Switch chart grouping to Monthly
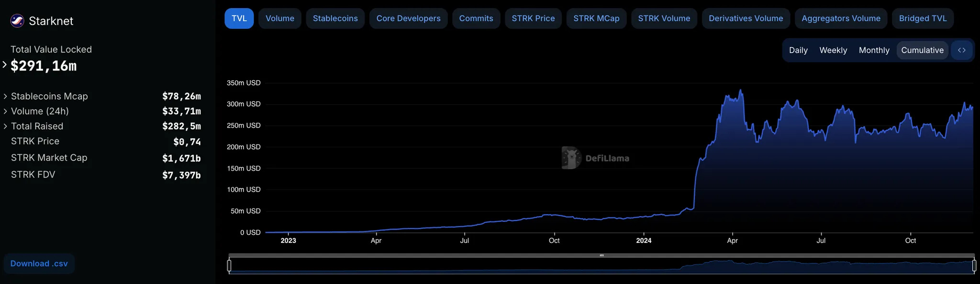 [874, 50]
